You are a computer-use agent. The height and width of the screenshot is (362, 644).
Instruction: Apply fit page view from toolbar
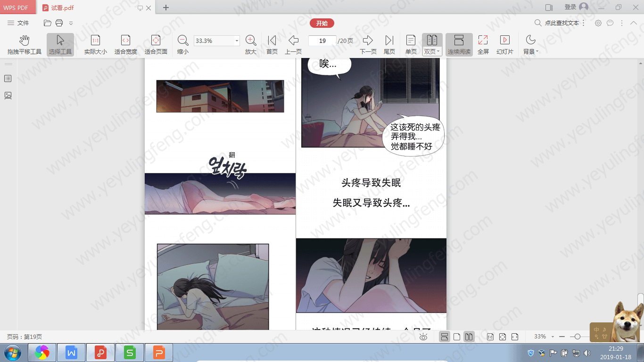point(156,45)
